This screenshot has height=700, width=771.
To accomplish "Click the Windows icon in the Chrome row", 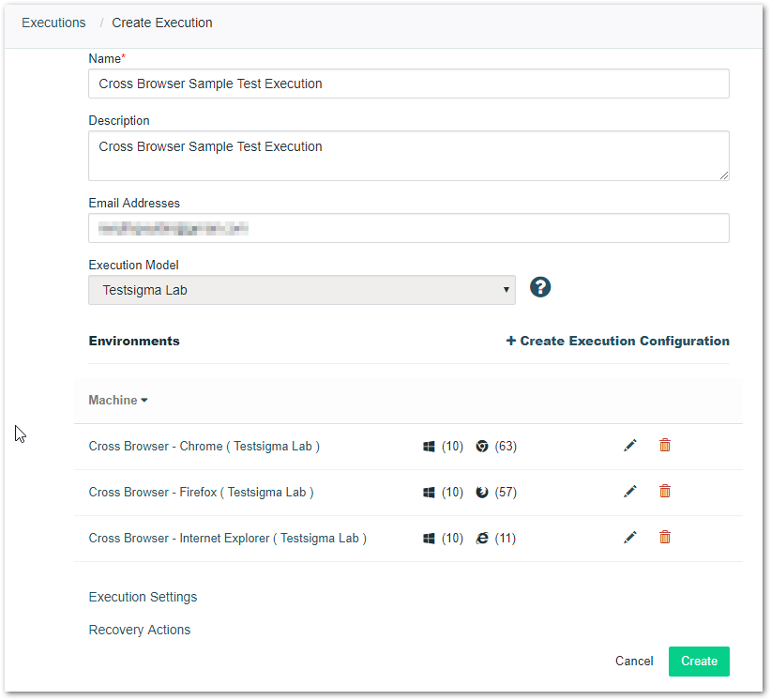I will point(429,447).
